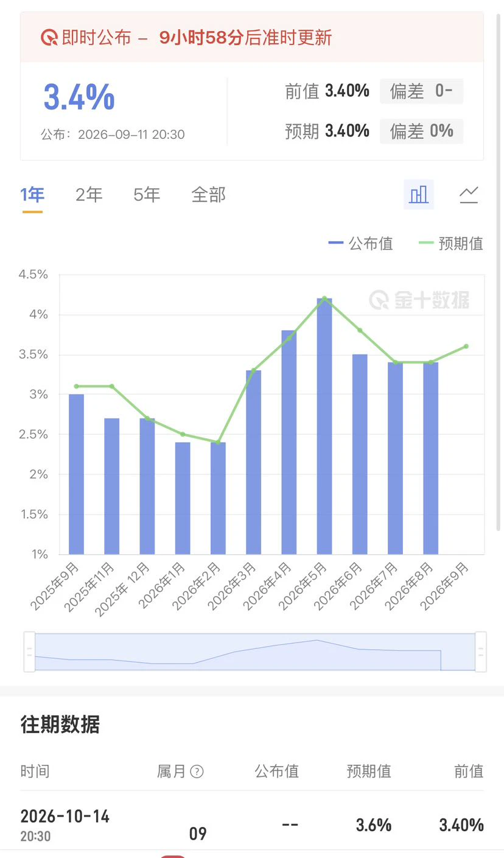The image size is (504, 858).
Task: Tap the 4.5% y-axis label
Action: point(33,275)
